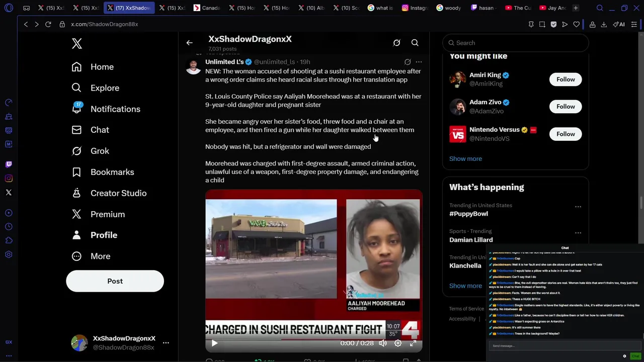This screenshot has width=644, height=362.
Task: Go forward in browser history
Action: tap(37, 24)
